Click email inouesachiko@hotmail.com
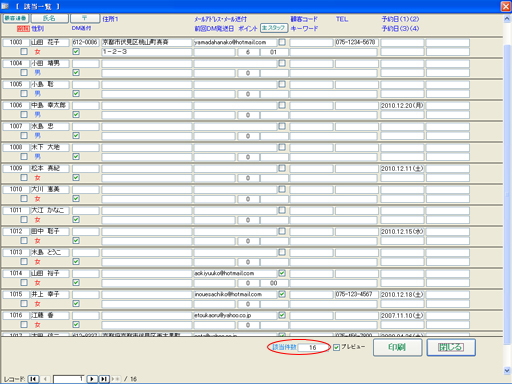Screen dimensions: 512x384 (x=235, y=294)
